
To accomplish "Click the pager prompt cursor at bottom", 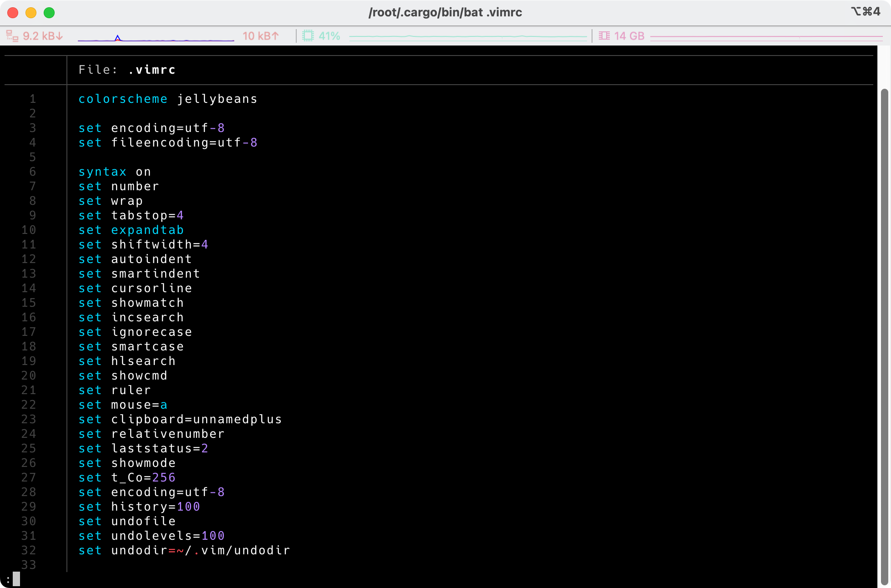I will point(16,579).
